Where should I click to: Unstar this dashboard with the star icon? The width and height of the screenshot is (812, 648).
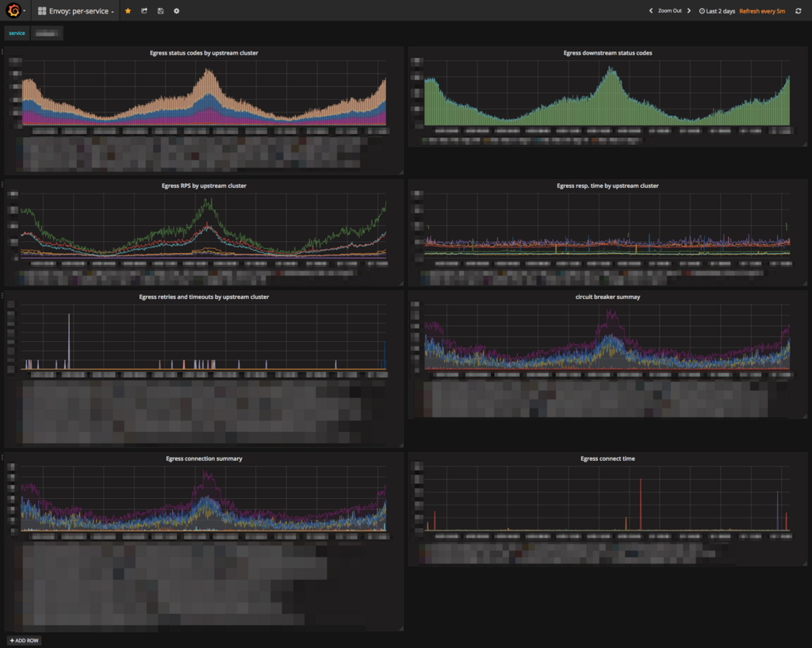pyautogui.click(x=128, y=11)
